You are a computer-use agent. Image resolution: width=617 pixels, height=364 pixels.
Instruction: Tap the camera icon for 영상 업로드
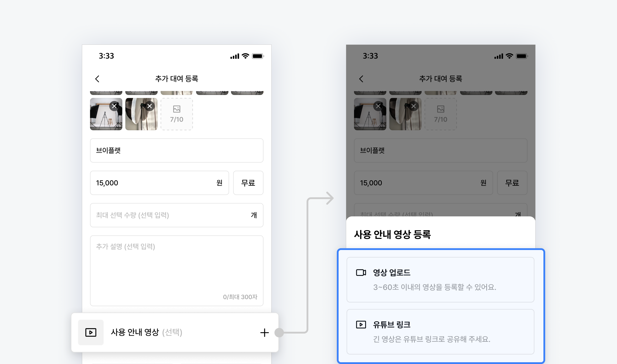point(361,272)
